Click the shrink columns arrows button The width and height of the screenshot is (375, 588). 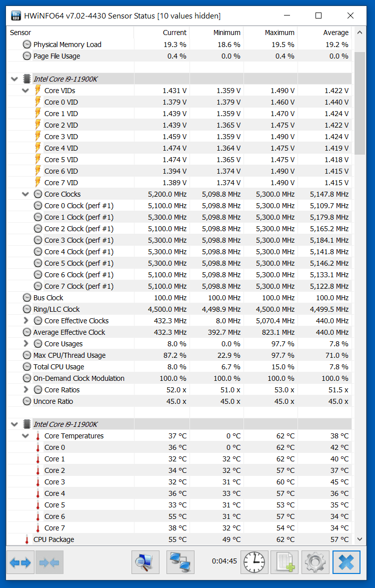[x=49, y=562]
